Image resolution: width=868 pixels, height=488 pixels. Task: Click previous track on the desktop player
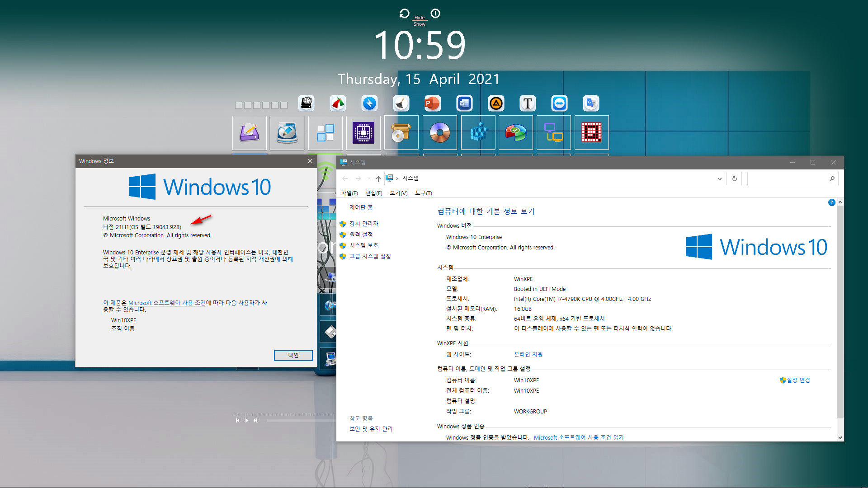click(x=237, y=420)
